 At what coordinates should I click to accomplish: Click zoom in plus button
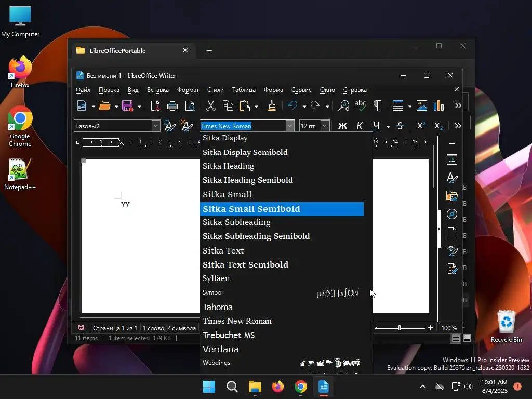431,328
